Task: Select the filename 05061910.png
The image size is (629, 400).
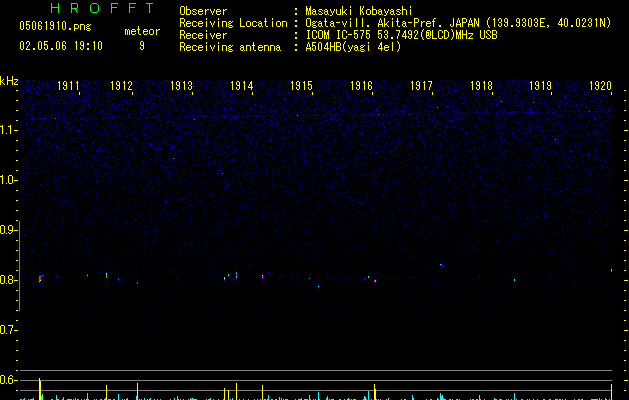Action: click(55, 26)
